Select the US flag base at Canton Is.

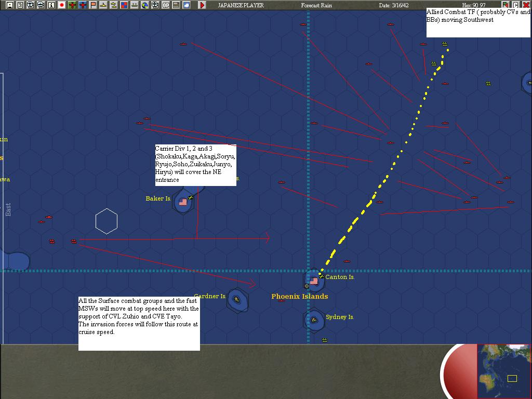click(314, 281)
